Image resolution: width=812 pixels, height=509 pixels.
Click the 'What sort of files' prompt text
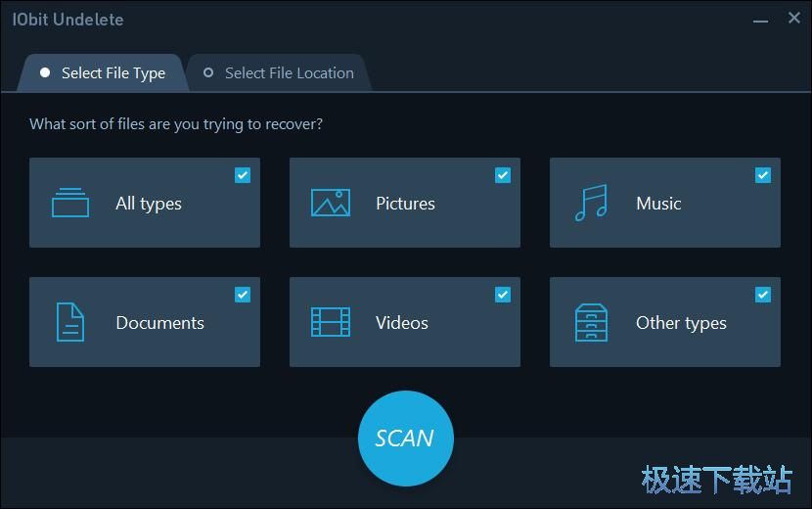176,124
